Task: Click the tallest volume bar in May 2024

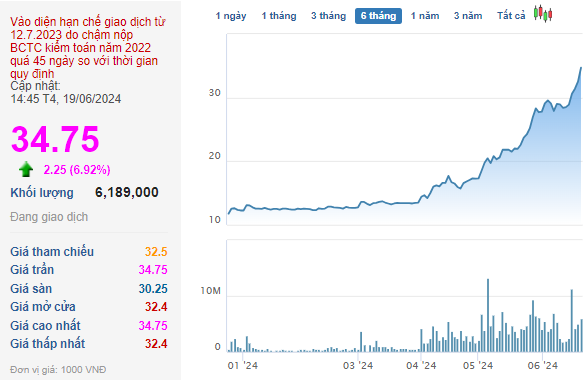Action: [x=488, y=315]
